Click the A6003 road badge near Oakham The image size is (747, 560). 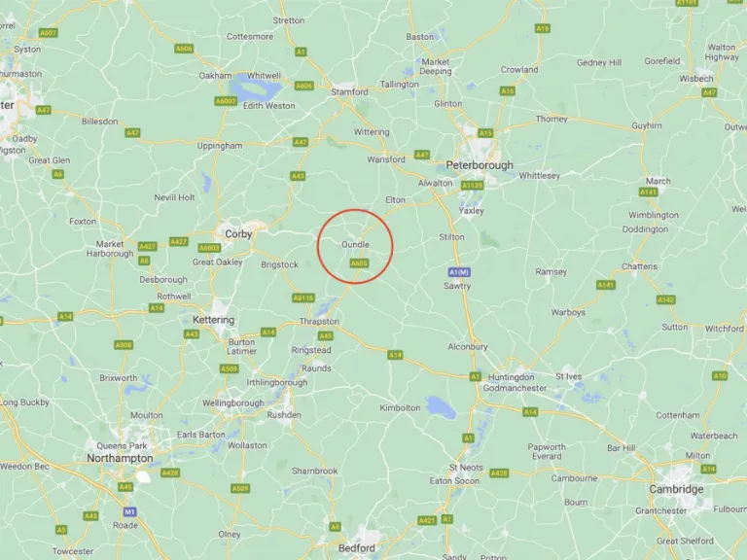pos(226,101)
